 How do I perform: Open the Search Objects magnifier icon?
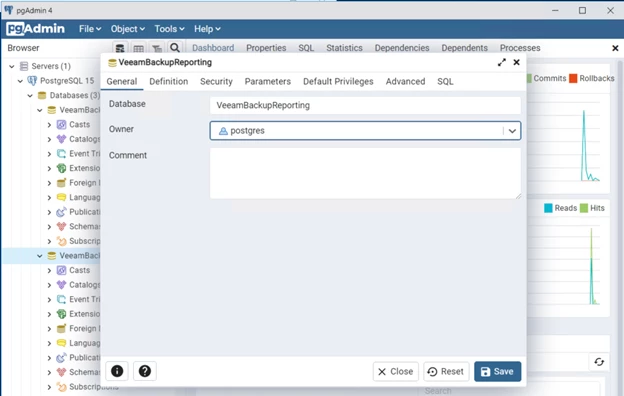[175, 48]
